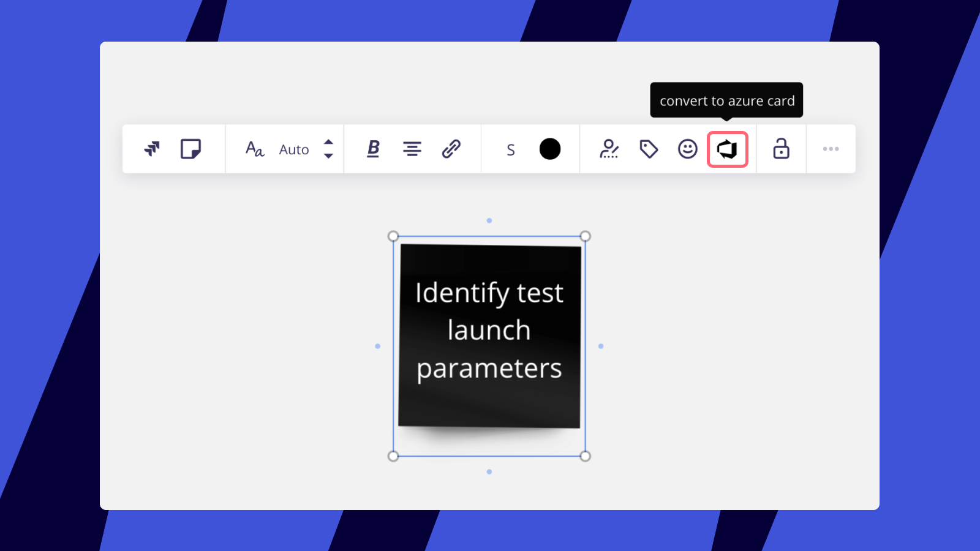Open the emoji picker icon
980x551 pixels.
687,149
